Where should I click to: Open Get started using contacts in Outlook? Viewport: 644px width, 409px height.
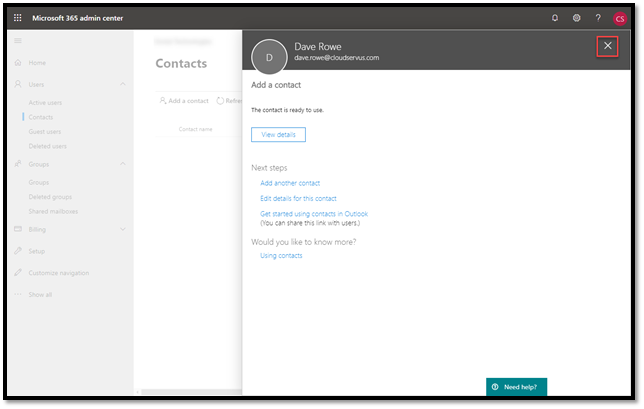pos(314,214)
